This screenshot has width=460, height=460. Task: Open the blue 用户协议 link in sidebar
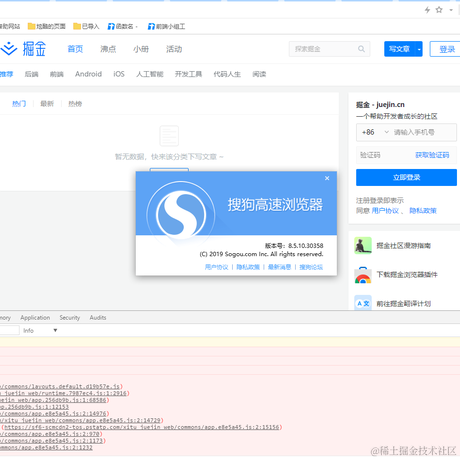pyautogui.click(x=385, y=211)
